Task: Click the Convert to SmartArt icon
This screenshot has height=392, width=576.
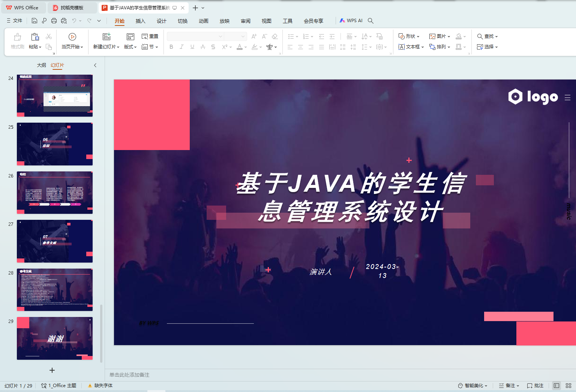Action: tap(379, 36)
